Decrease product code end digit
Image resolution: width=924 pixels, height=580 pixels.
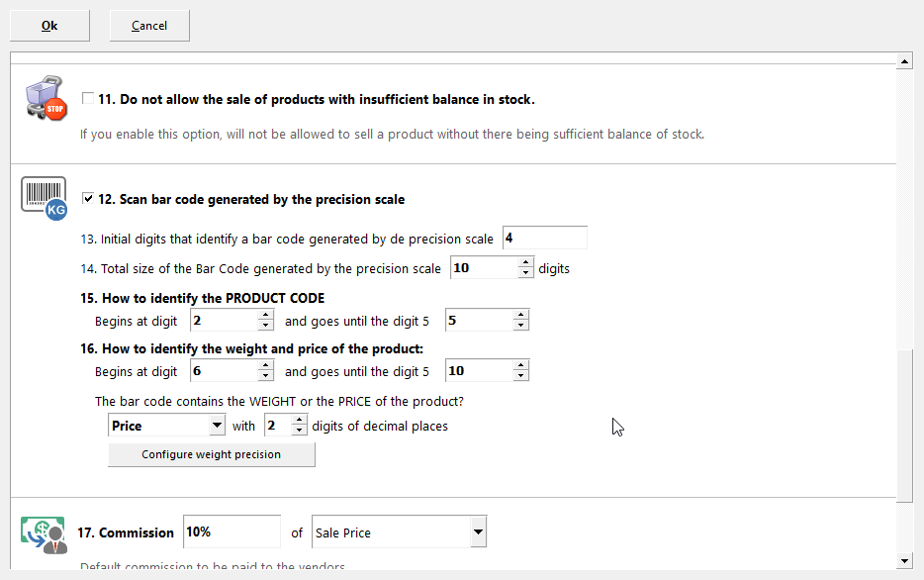520,325
